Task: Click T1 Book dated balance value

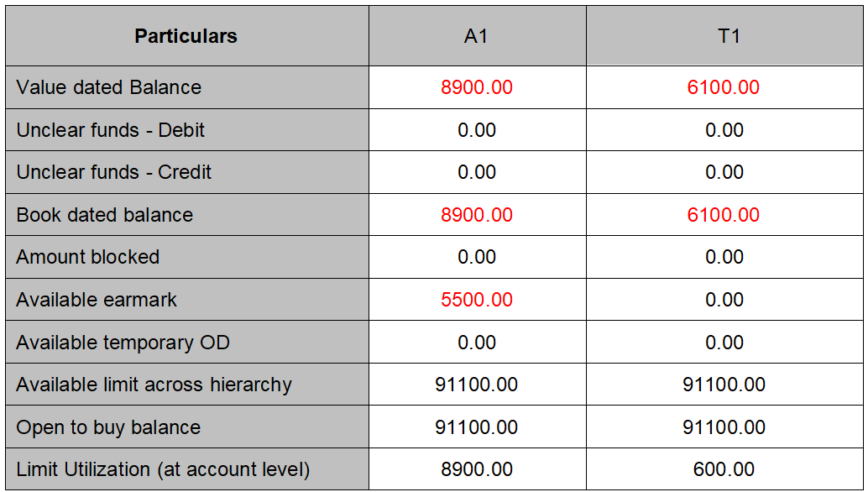Action: (x=724, y=215)
